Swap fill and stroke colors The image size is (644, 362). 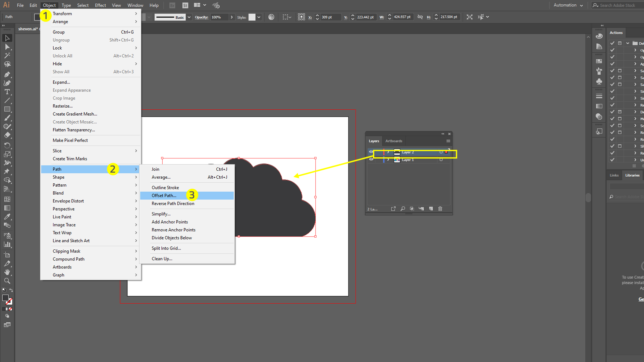tap(11, 290)
